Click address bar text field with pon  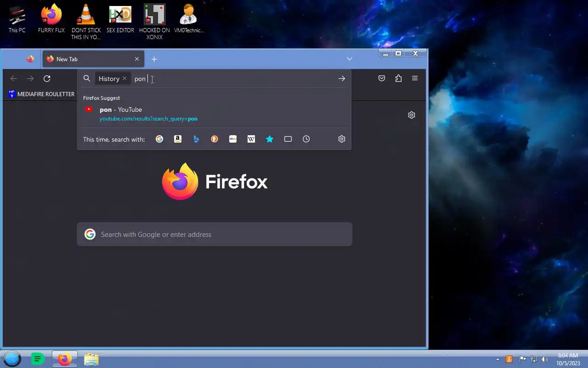[x=233, y=79]
